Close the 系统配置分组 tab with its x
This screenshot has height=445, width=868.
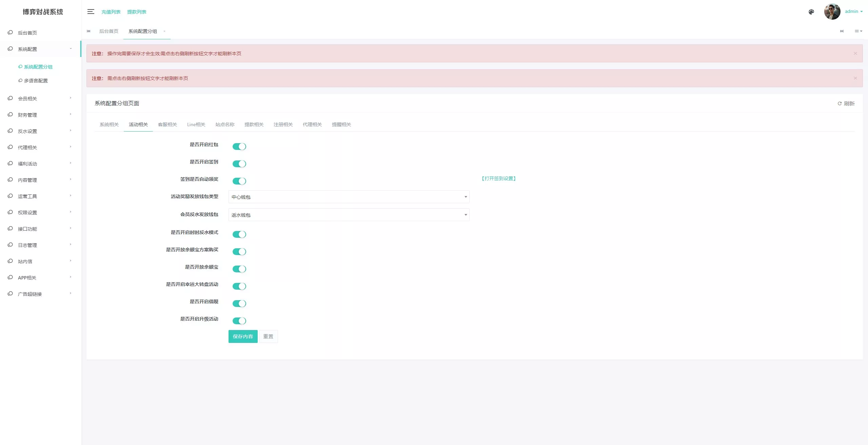click(x=164, y=31)
